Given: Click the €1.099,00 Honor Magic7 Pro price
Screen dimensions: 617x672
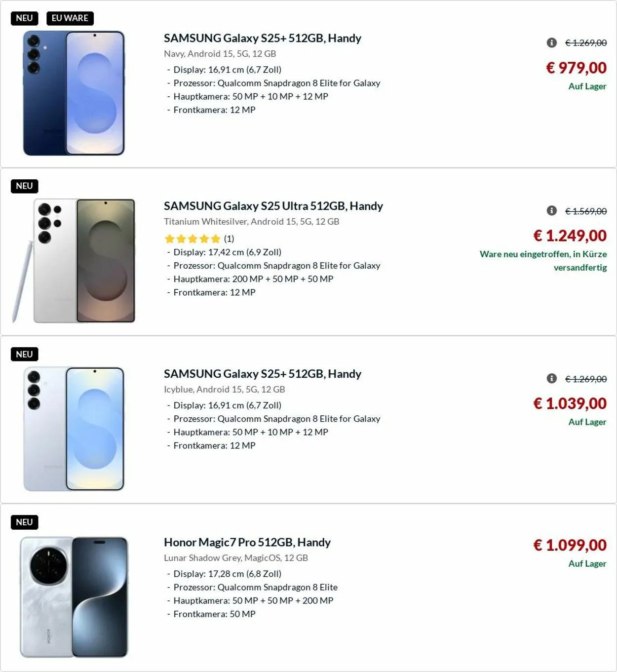Looking at the screenshot, I should click(x=570, y=545).
